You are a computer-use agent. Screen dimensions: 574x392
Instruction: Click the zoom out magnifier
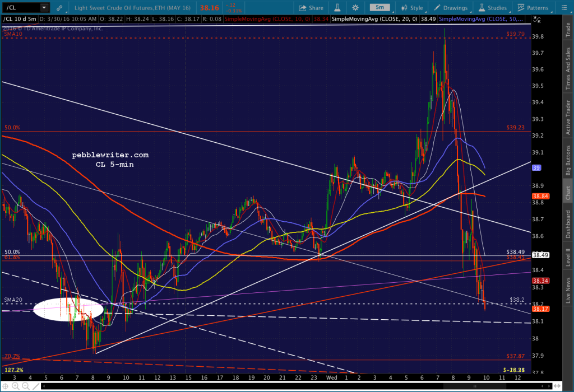click(x=26, y=386)
